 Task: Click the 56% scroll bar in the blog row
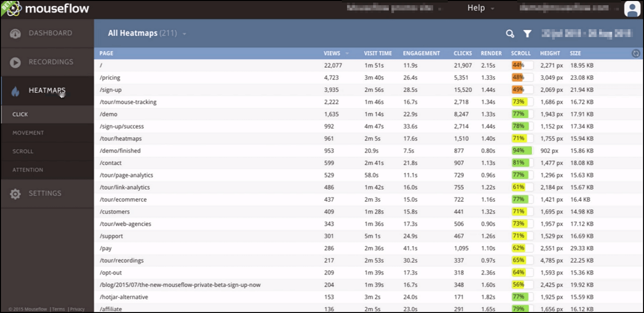[x=522, y=285]
